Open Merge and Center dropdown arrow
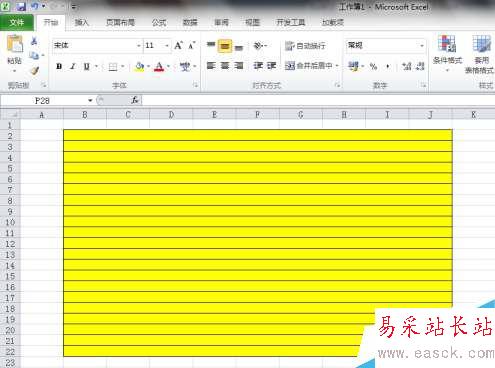Screen dimensions: 495x368 (337, 66)
